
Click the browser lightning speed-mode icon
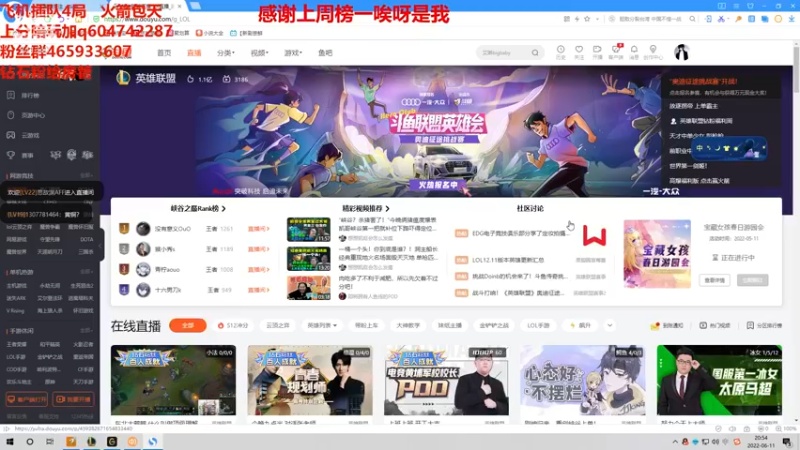pyautogui.click(x=577, y=19)
